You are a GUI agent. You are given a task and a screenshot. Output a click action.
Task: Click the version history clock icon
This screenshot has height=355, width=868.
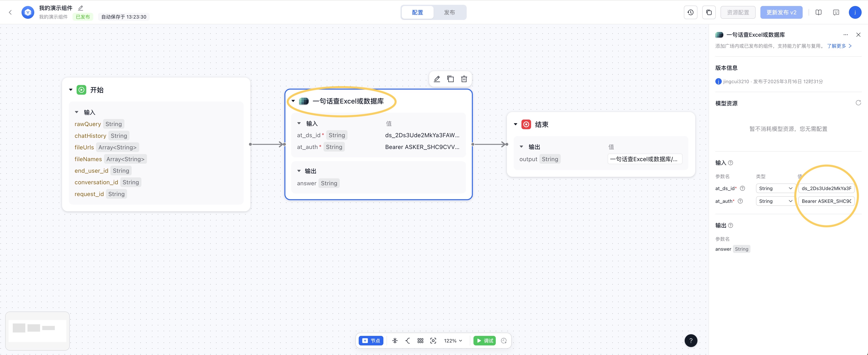(690, 13)
